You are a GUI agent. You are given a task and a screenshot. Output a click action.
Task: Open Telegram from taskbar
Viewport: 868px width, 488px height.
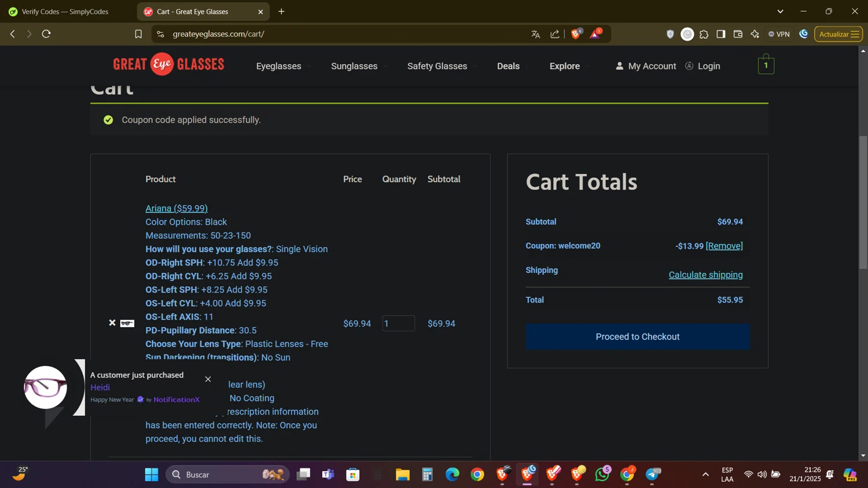coord(653,475)
